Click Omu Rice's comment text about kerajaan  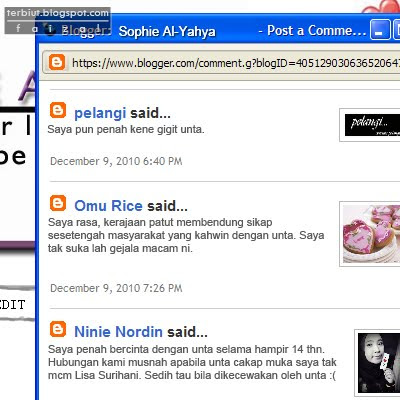(x=186, y=235)
